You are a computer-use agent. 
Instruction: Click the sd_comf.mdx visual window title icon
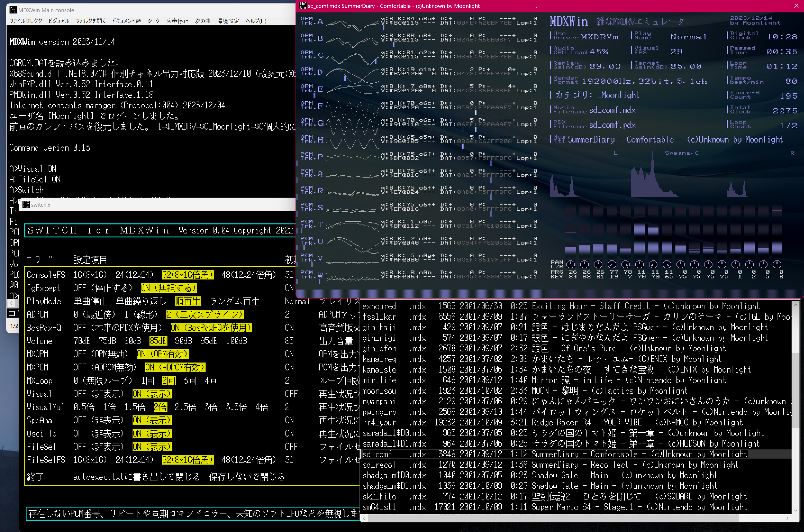[302, 6]
